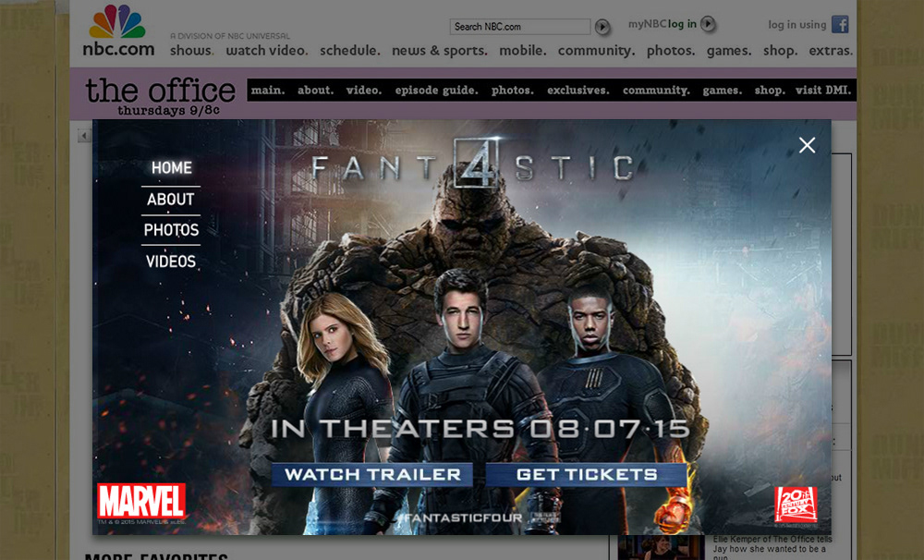Select The Office about tab
This screenshot has width=924, height=560.
(315, 91)
